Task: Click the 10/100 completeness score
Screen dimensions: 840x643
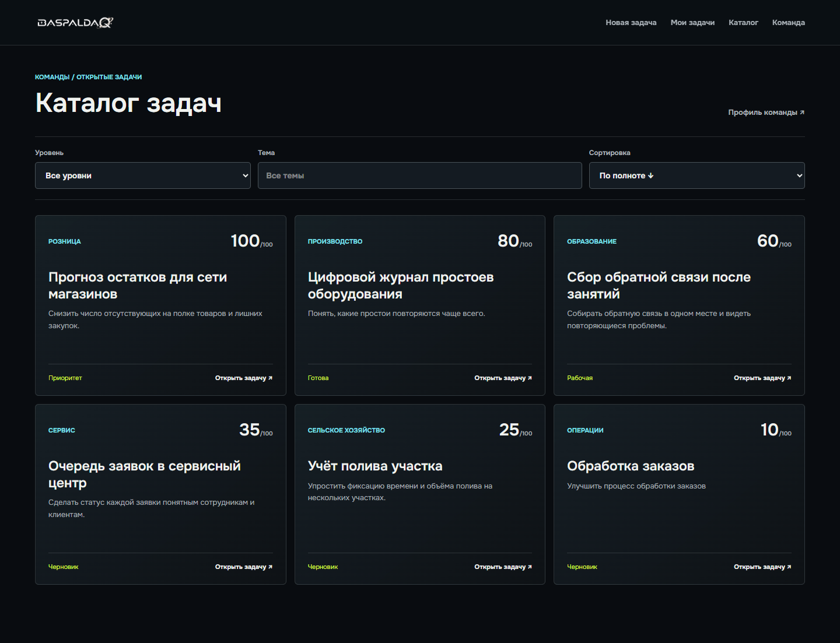Action: pos(776,430)
